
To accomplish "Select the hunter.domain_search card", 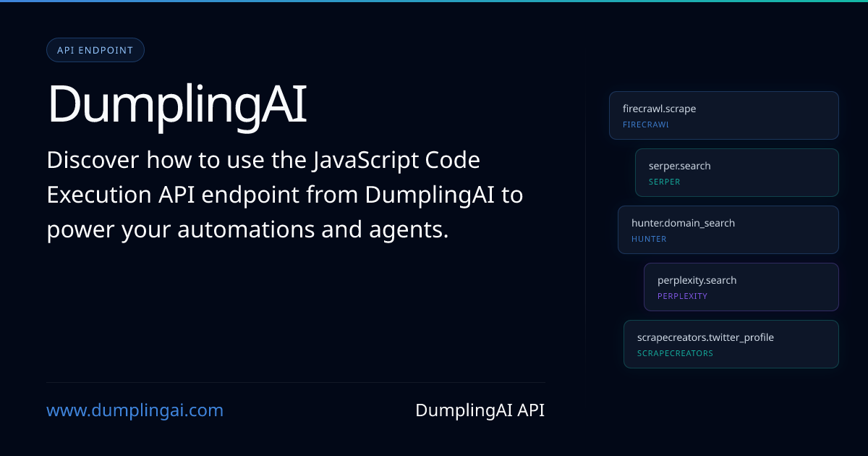I will click(x=728, y=229).
